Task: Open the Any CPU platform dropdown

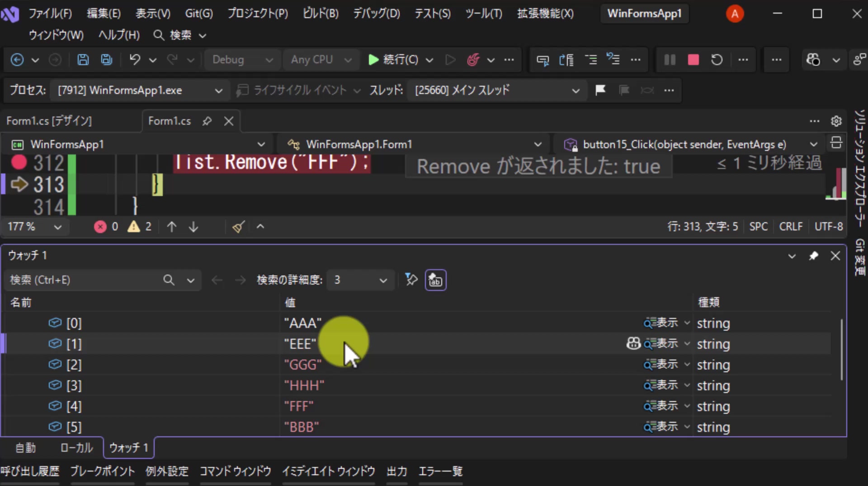Action: [x=321, y=60]
